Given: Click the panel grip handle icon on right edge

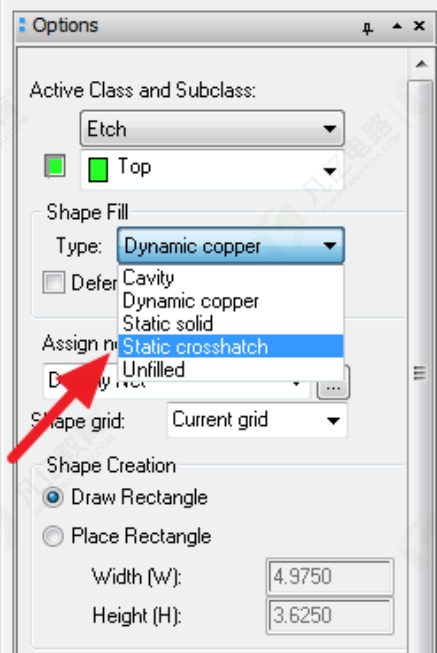Looking at the screenshot, I should (x=420, y=373).
